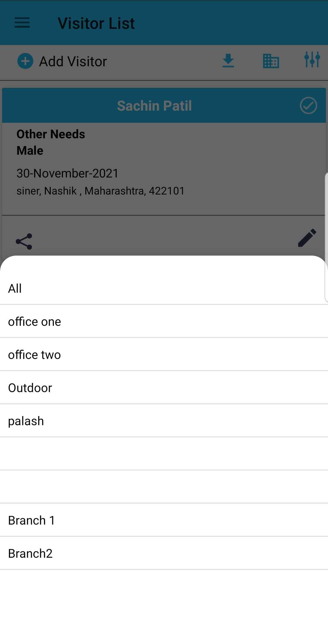Toggle the checkmark on Sachin Patil card
The image size is (328, 644).
tap(308, 106)
